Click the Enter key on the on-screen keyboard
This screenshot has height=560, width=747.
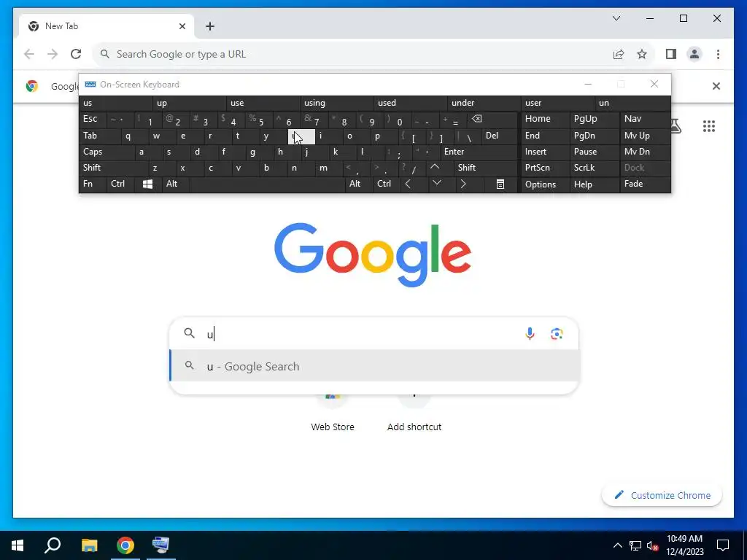[479, 152]
